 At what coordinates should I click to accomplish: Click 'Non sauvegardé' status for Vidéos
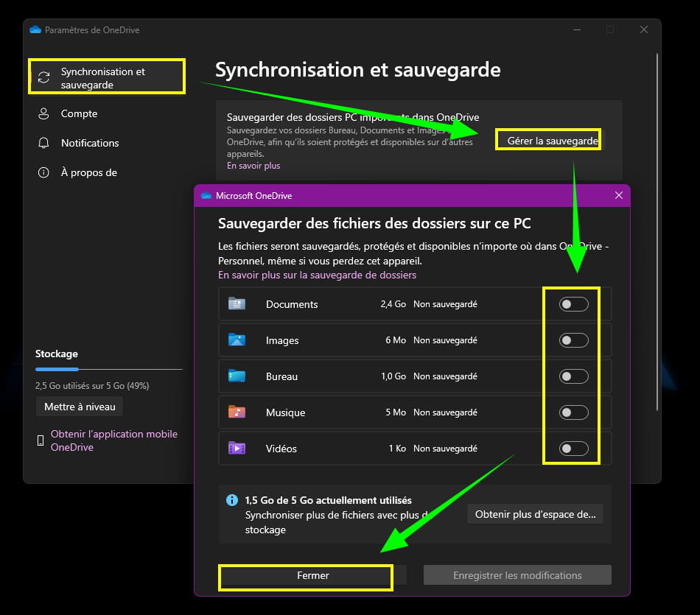[x=445, y=449]
